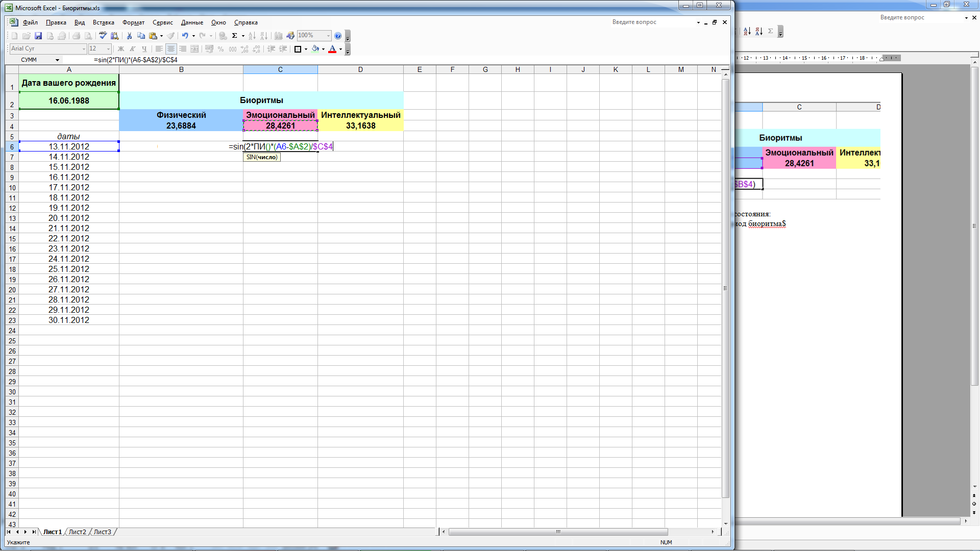
Task: Open the Файл menu
Action: (x=30, y=22)
